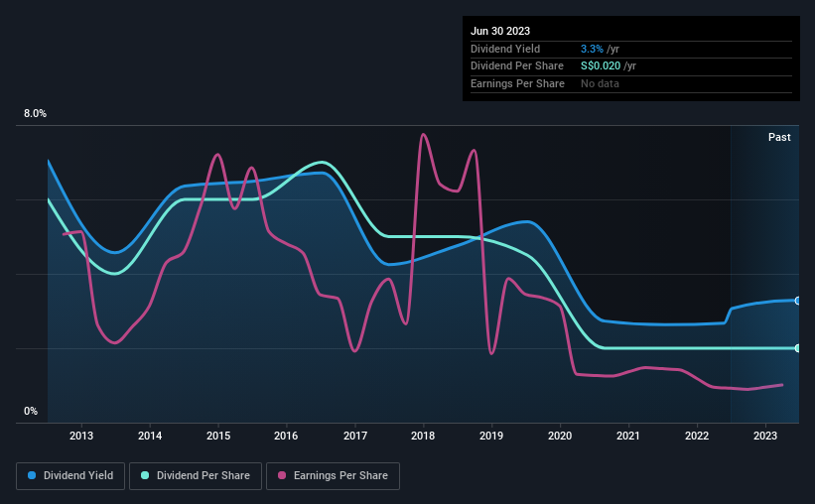Click the 2017 x-axis label

(355, 436)
